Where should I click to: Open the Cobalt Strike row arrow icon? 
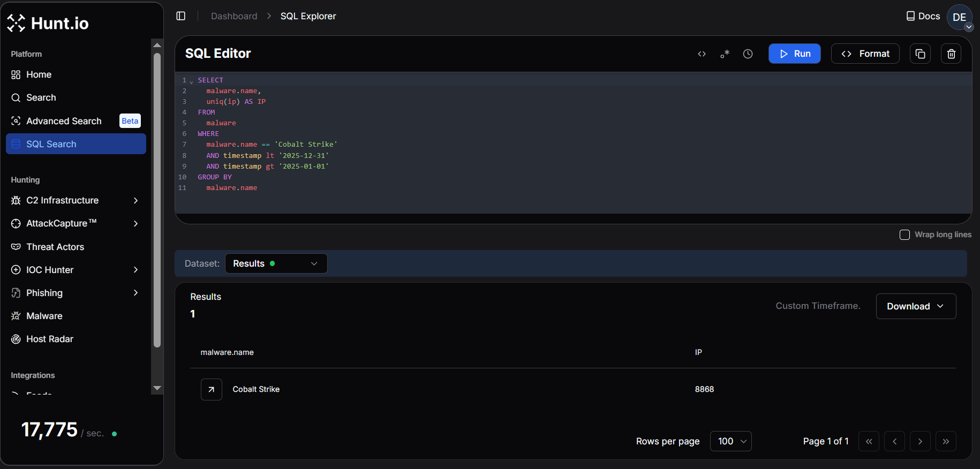point(212,389)
